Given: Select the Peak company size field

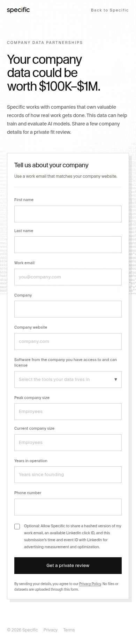Looking at the screenshot, I should click(x=68, y=412).
